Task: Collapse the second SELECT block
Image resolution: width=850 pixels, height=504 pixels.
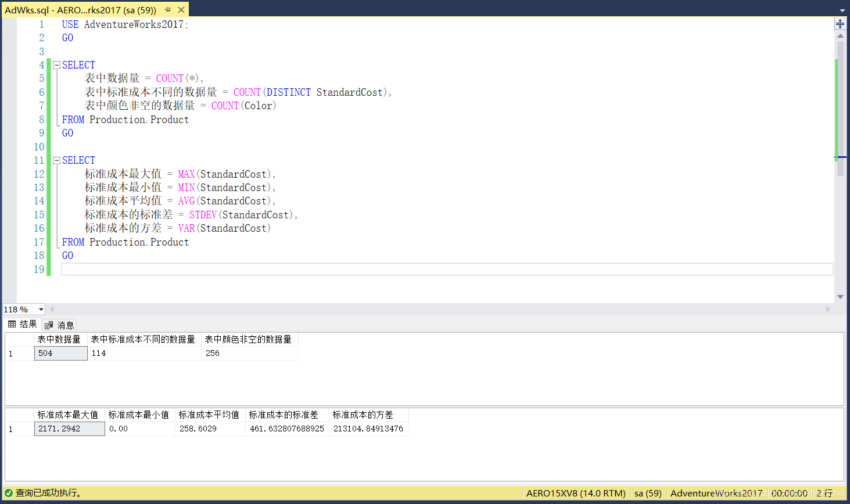Action: pos(56,160)
